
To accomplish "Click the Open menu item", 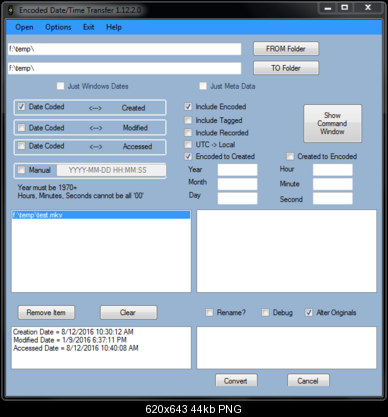I will 24,27.
